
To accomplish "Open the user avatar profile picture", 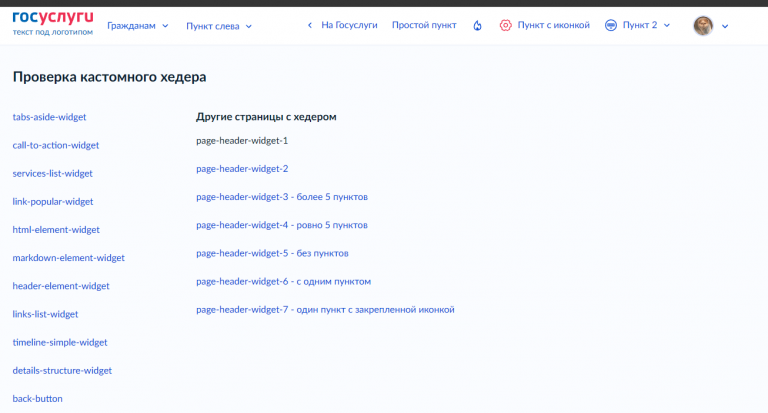I will tap(703, 25).
